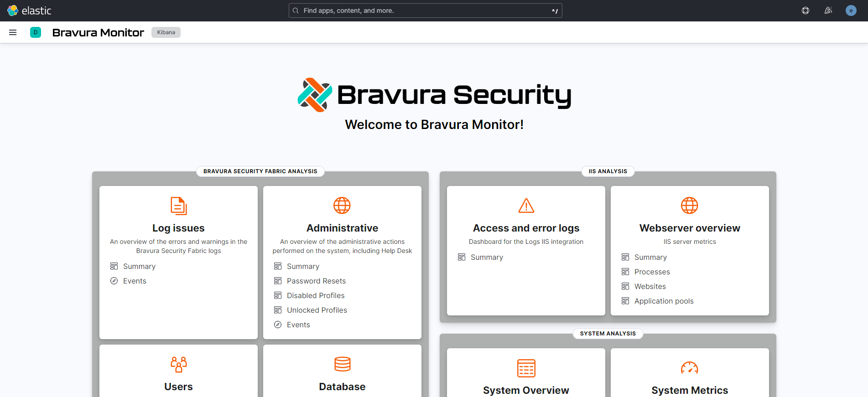Open the user account avatar menu
This screenshot has width=868, height=397.
(851, 10)
